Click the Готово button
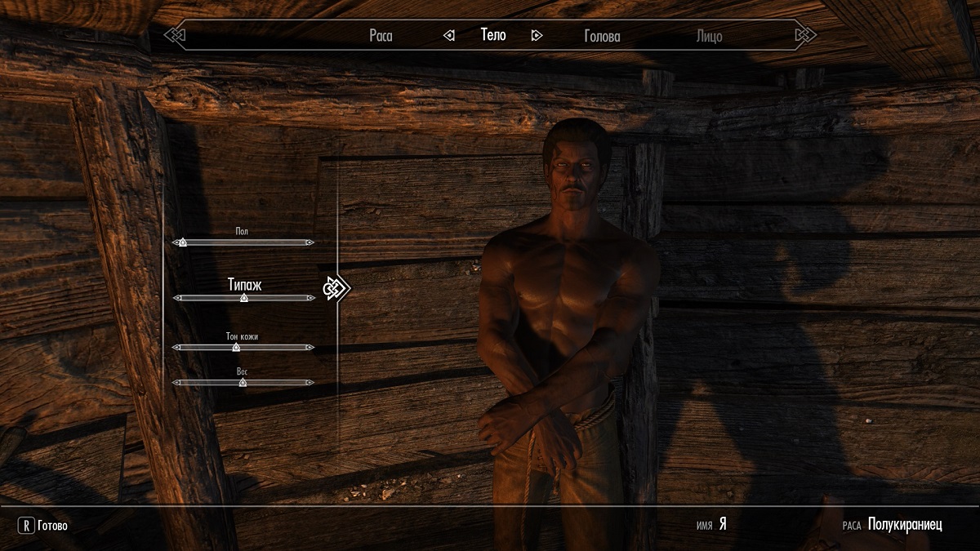The image size is (980, 551). click(x=52, y=526)
